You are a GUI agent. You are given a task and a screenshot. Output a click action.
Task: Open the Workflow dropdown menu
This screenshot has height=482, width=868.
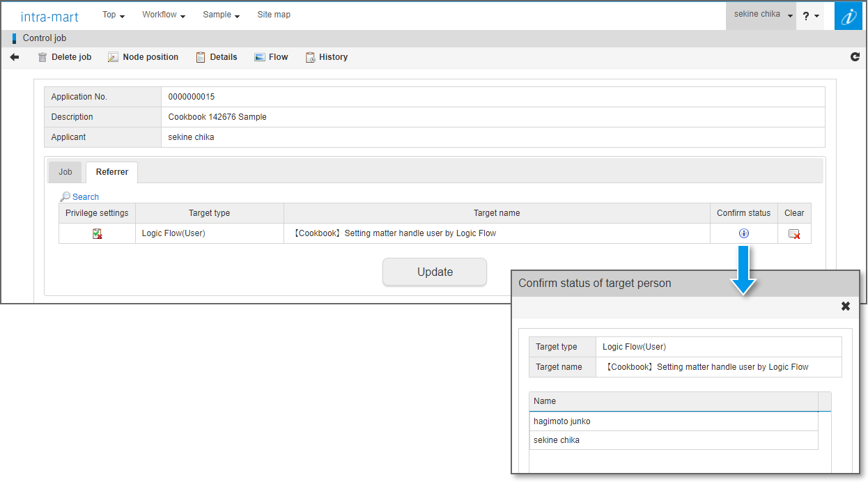pyautogui.click(x=164, y=15)
